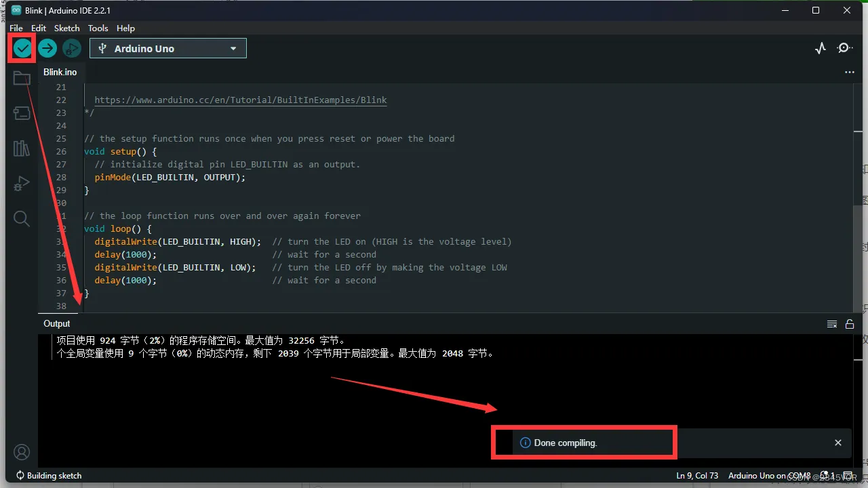This screenshot has width=868, height=488.
Task: Click on void loop() code line
Action: pyautogui.click(x=118, y=229)
